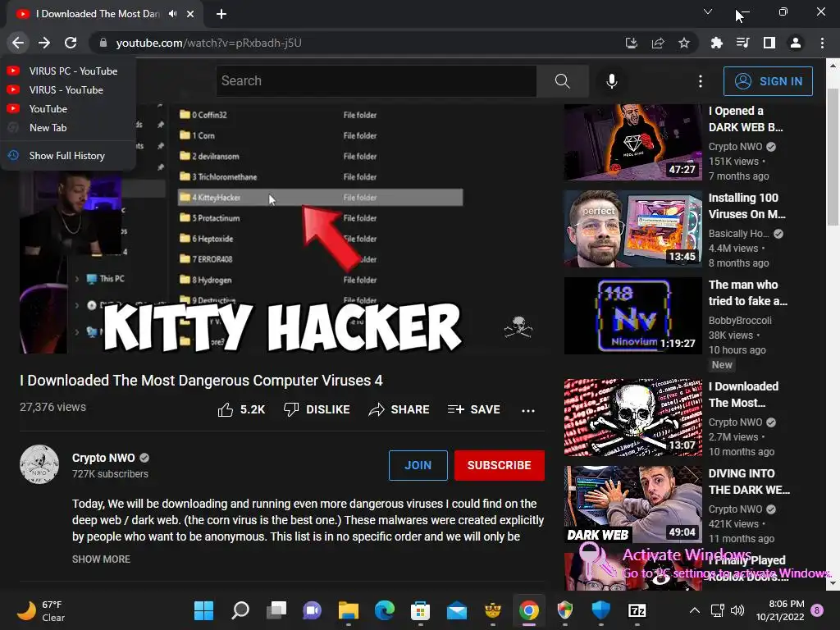
Task: Open the Ninovium 1:19:27 video thumbnail
Action: click(632, 316)
